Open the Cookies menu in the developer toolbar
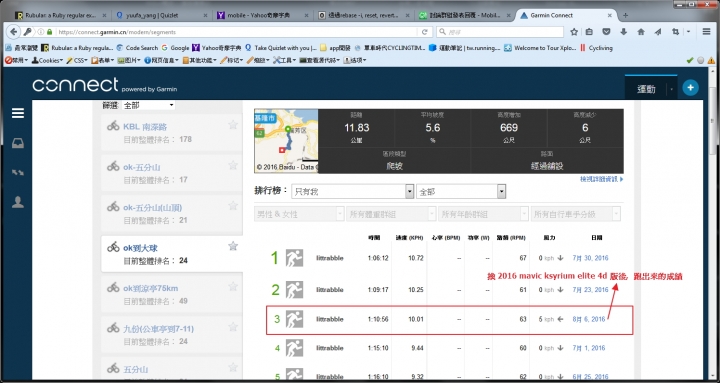This screenshot has width=720, height=383. coord(46,60)
